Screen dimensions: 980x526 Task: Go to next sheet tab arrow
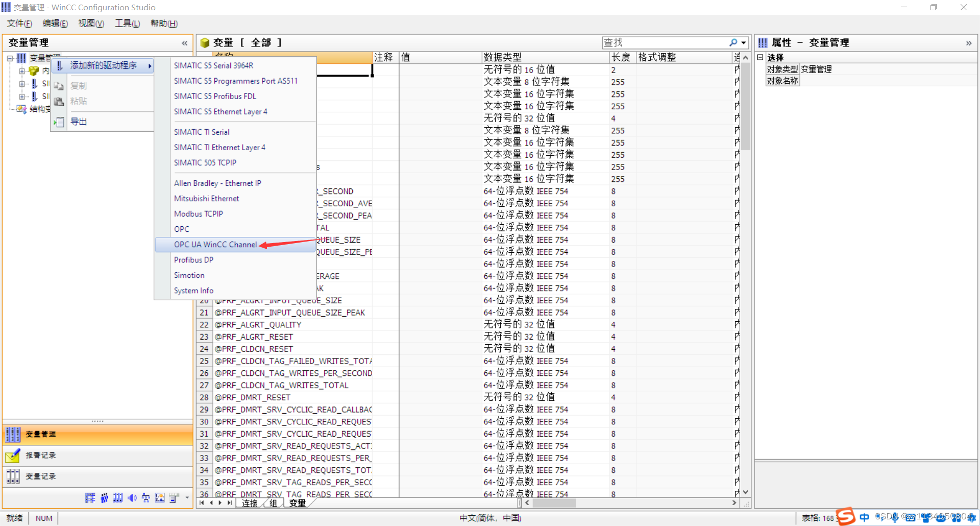click(x=220, y=504)
